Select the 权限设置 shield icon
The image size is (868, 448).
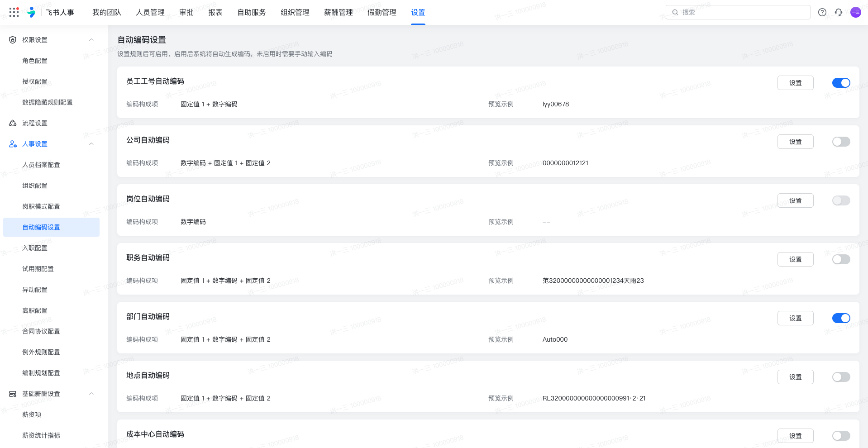(x=12, y=40)
